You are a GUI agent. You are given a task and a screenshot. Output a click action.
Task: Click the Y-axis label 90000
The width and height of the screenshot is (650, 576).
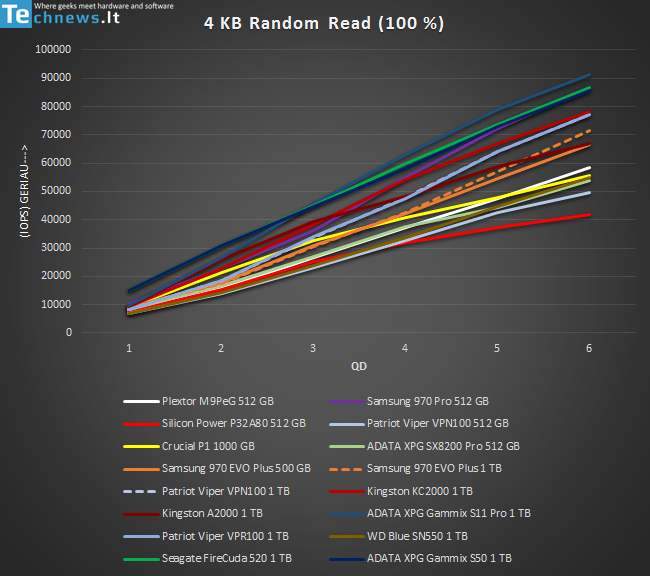pos(56,78)
